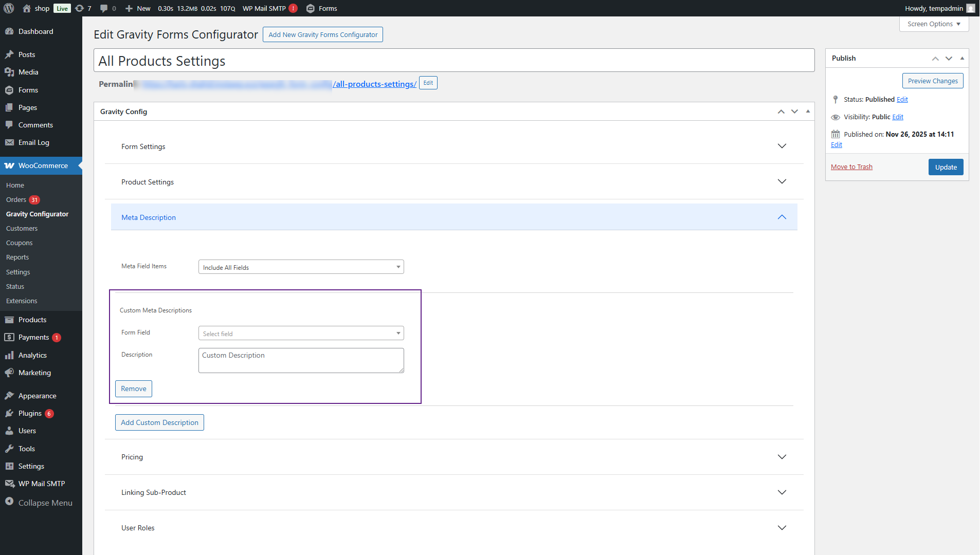Move the Publish panel down
This screenshot has width=980, height=555.
[949, 59]
